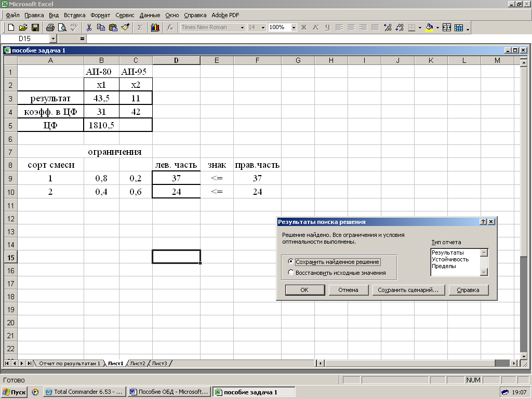Center cell text horizontally
Image resolution: width=532 pixels, height=399 pixels.
coord(351,28)
